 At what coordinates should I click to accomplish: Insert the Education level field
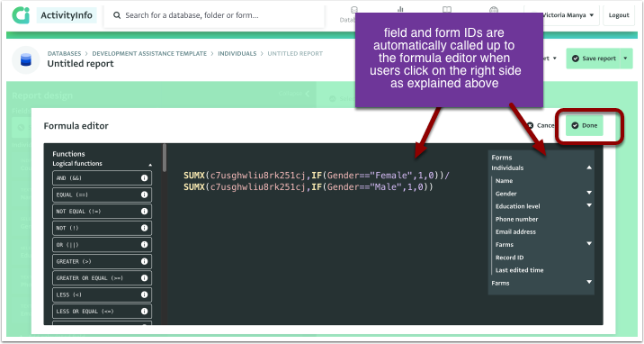(517, 206)
